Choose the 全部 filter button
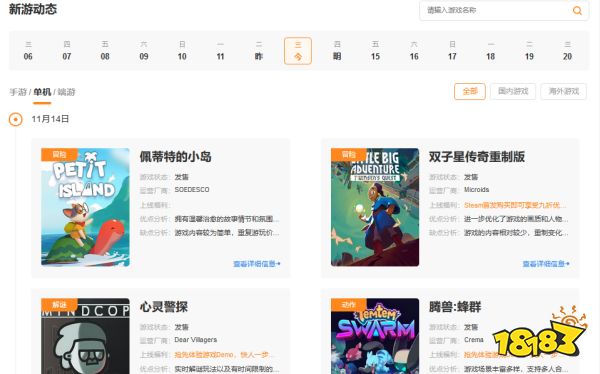The width and height of the screenshot is (600, 374). point(470,91)
